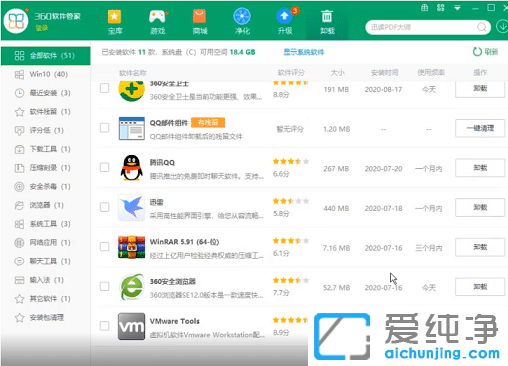Select 压缩刻录 (1) category
The image size is (508, 366).
(x=46, y=167)
